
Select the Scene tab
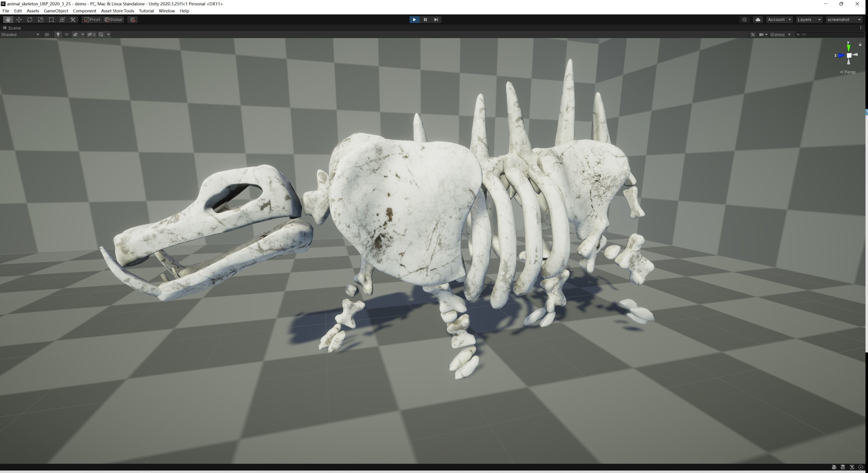pyautogui.click(x=12, y=28)
